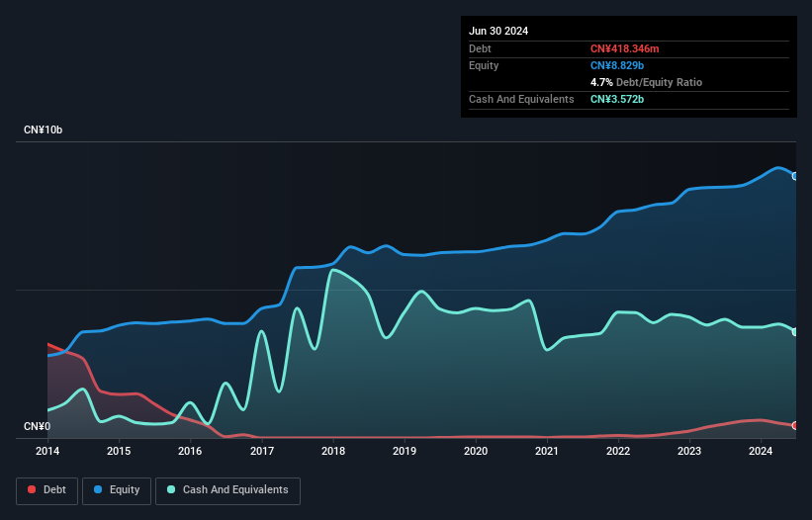This screenshot has width=812, height=520.
Task: Click the 2016 x-axis label
Action: point(190,451)
